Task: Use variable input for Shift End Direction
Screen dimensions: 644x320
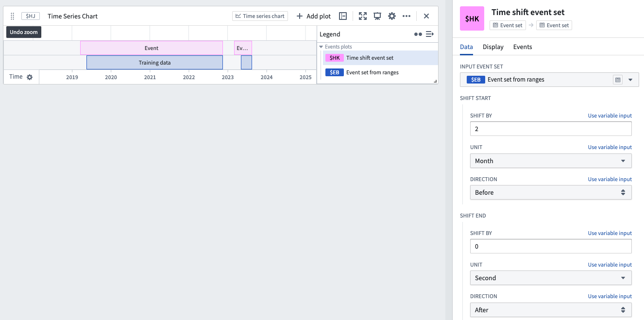Action: (x=610, y=296)
